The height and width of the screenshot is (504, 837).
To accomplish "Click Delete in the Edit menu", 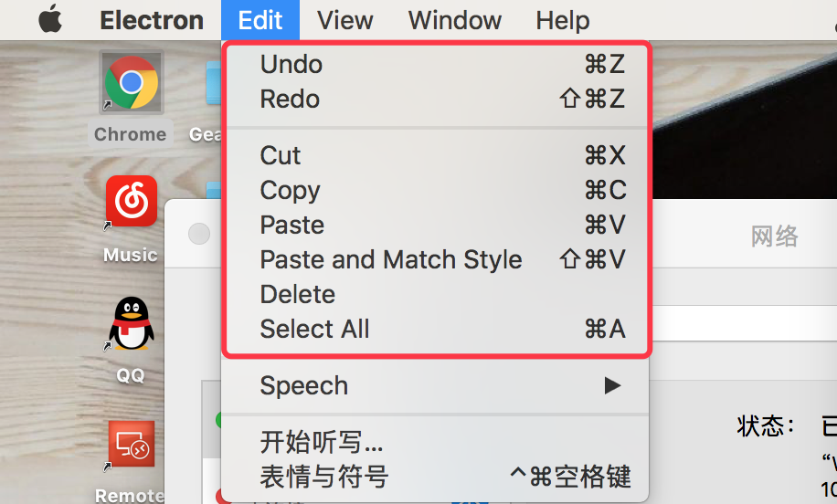I will pos(436,294).
